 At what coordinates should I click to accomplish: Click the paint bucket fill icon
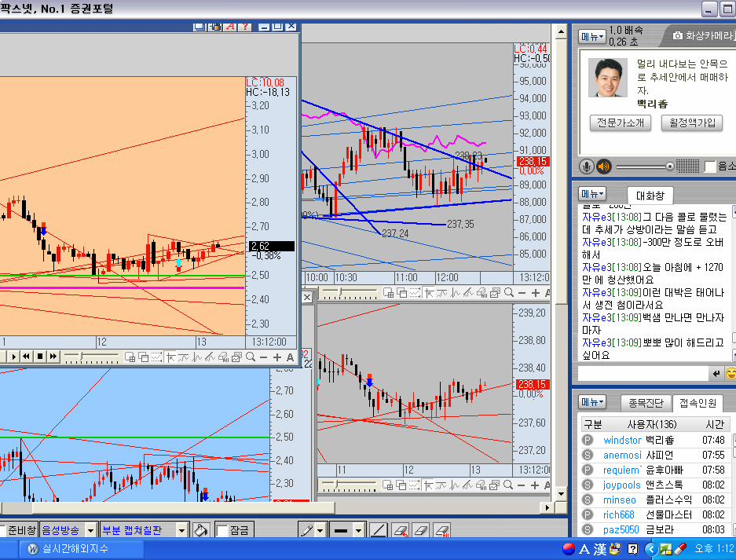(200, 530)
